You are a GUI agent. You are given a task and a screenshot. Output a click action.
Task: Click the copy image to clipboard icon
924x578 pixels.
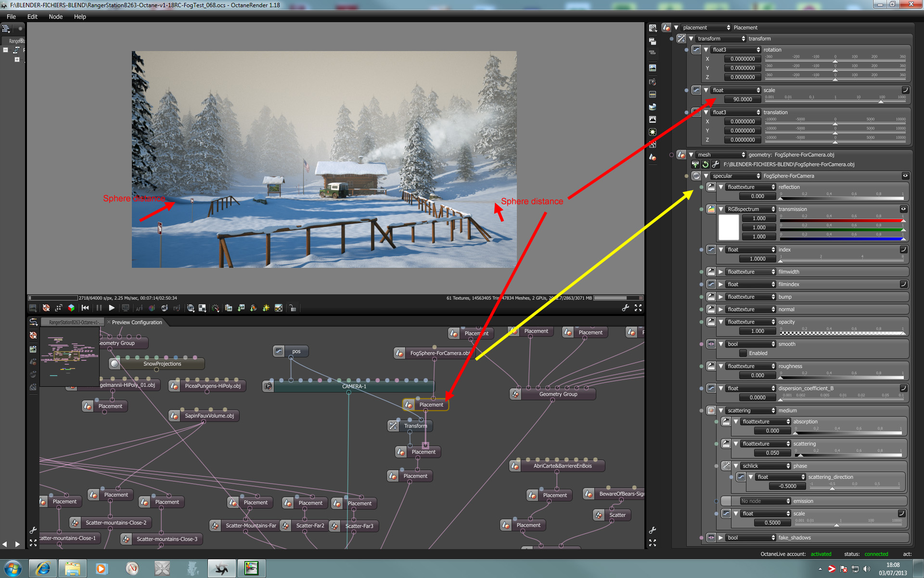(x=229, y=308)
